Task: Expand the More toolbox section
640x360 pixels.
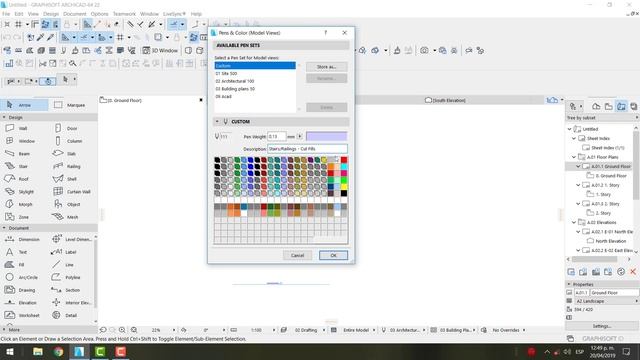Action: tap(4, 329)
